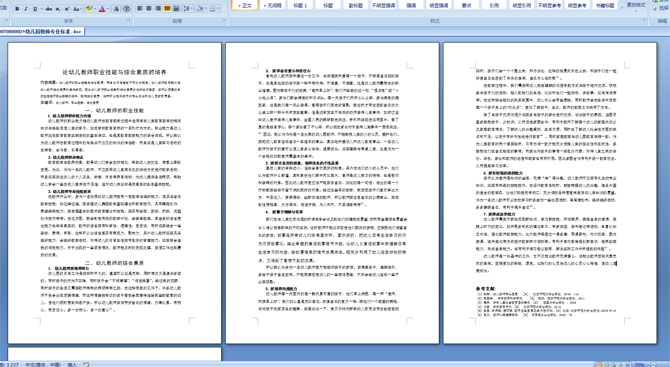Select the 正文 style
Image resolution: width=670 pixels, height=367 pixels.
245,5
